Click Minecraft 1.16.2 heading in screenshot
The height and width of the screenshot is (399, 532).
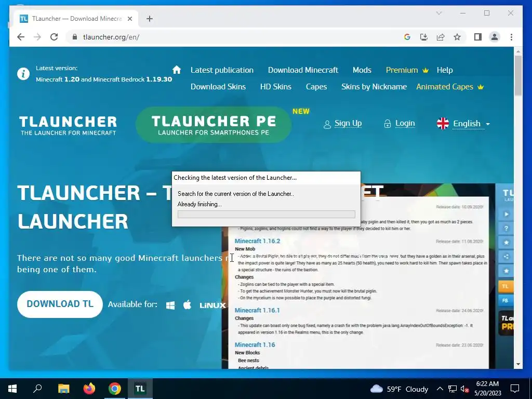click(257, 241)
